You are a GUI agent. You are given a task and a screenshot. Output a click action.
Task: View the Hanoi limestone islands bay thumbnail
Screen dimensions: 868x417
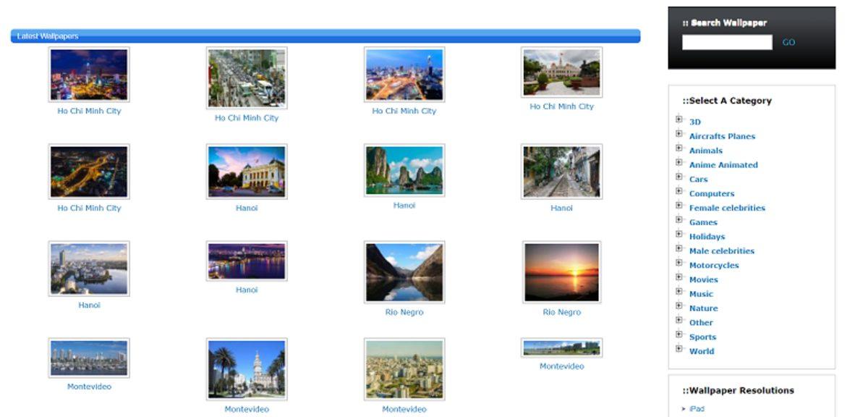tap(404, 170)
